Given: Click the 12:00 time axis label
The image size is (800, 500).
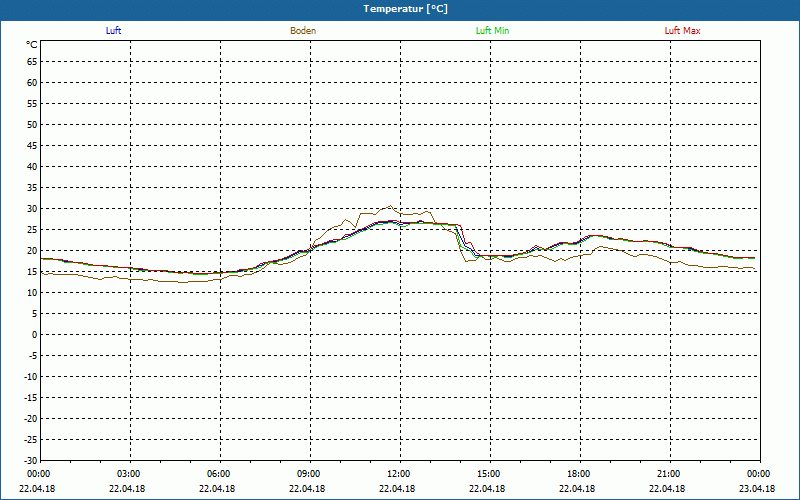Looking at the screenshot, I should 398,474.
